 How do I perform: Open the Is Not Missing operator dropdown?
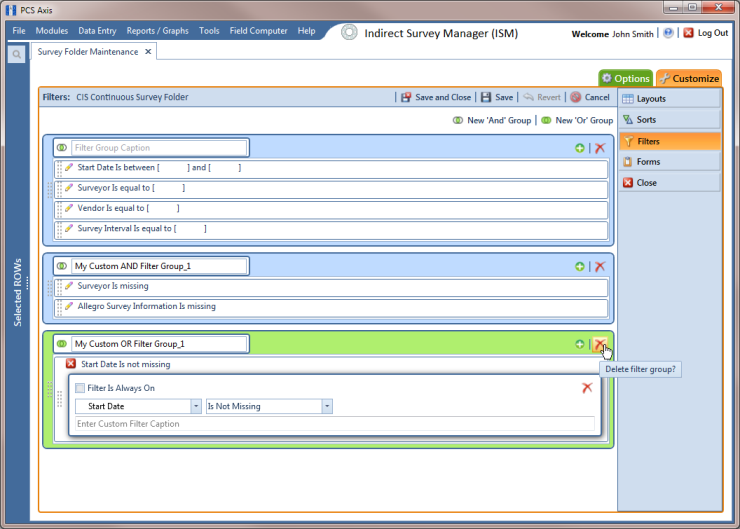pyautogui.click(x=327, y=406)
